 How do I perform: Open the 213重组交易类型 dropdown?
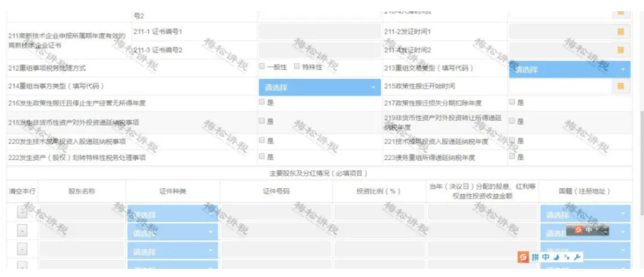570,69
